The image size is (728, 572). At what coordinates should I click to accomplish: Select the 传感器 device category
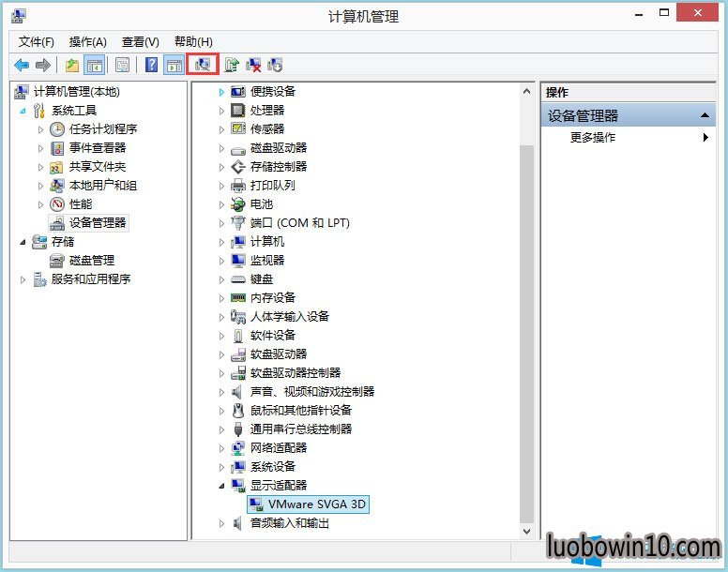(267, 129)
